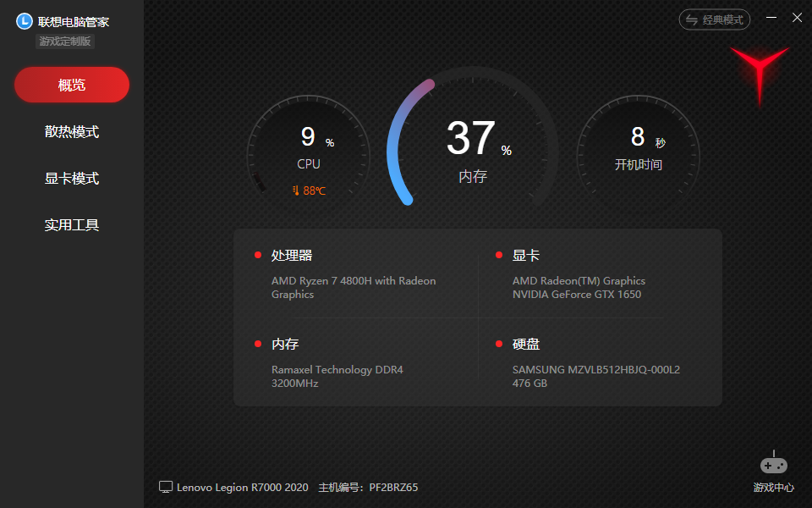Click the 游戏中心 label text

[774, 488]
